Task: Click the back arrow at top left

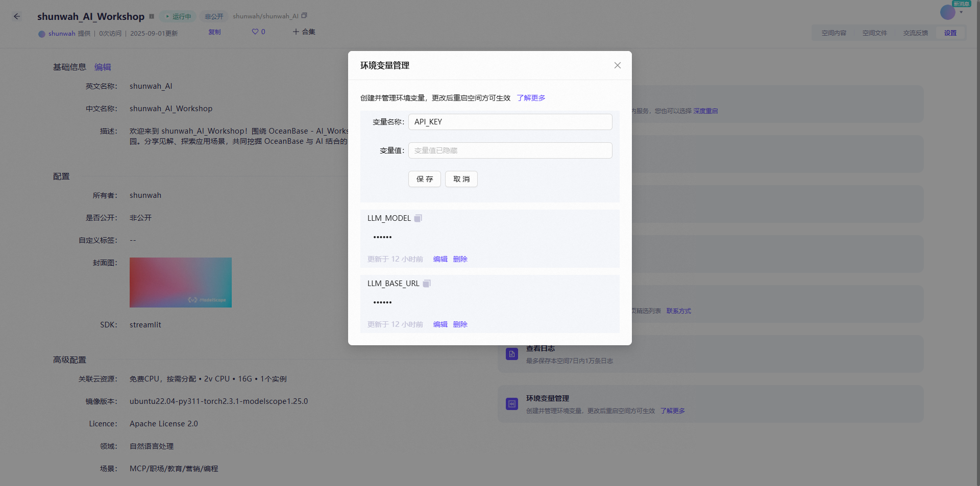Action: 16,16
